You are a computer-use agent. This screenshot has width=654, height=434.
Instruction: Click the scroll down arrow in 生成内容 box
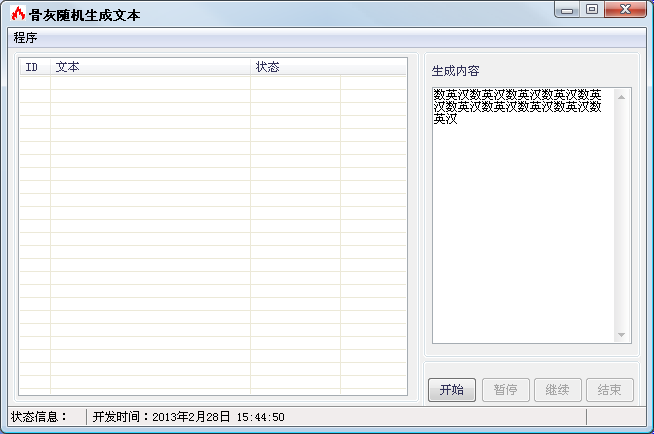click(621, 335)
